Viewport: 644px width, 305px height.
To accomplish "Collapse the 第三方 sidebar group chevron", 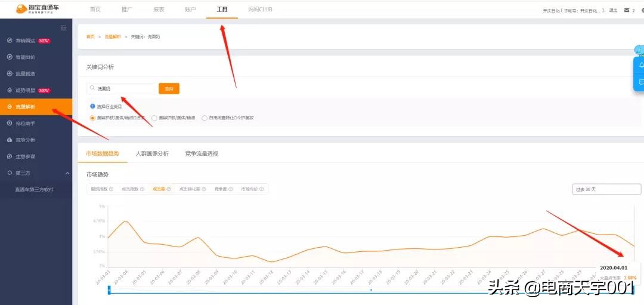I will (x=67, y=174).
